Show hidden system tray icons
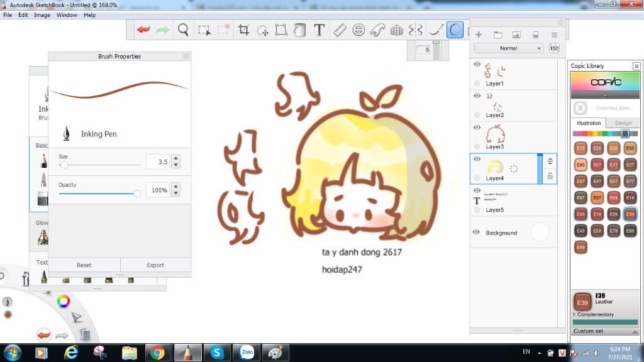 [539, 353]
